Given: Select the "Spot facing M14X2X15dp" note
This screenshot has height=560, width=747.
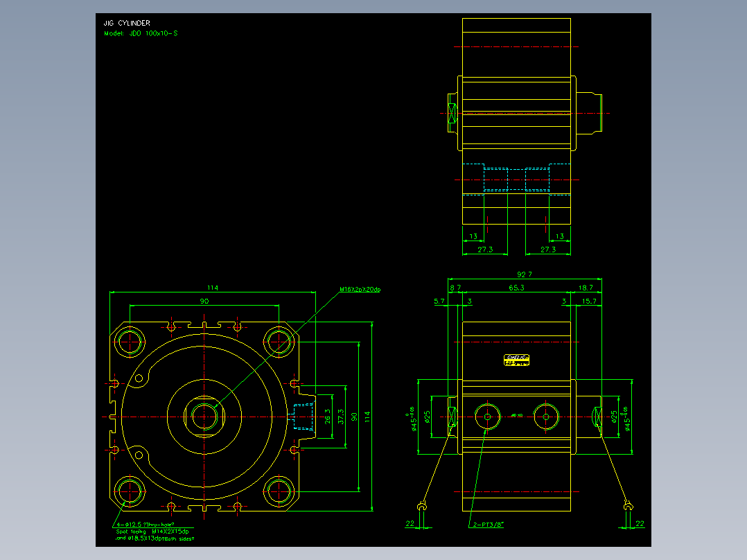Looking at the screenshot, I should pyautogui.click(x=152, y=532).
